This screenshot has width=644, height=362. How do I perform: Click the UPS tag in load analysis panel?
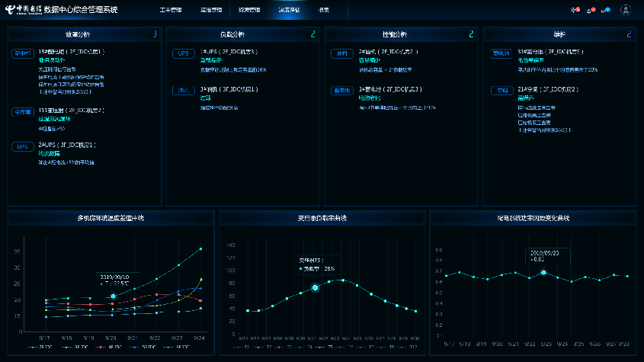[x=182, y=54]
